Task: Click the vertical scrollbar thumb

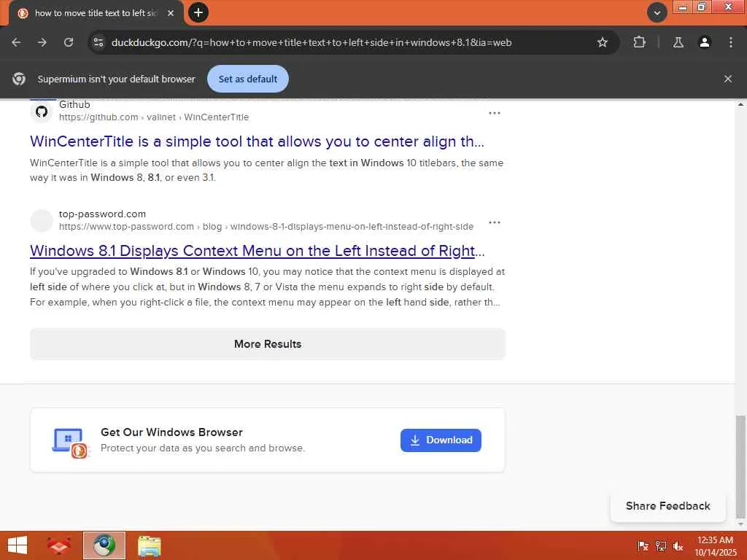Action: (740, 467)
